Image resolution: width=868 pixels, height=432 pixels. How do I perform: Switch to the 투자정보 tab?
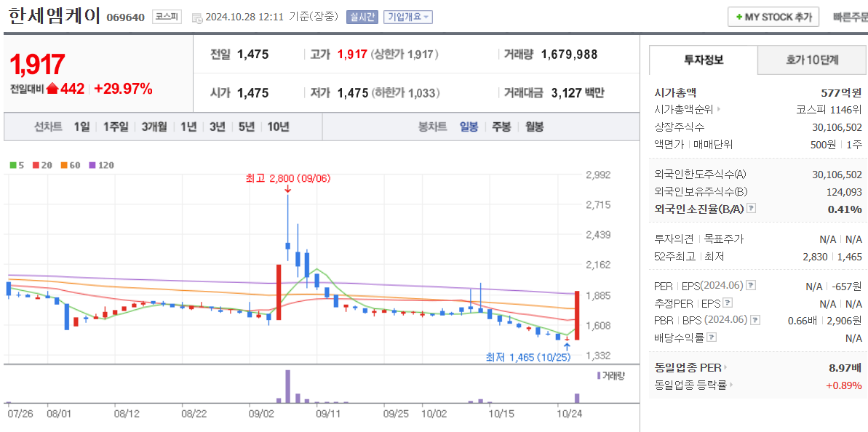point(704,60)
